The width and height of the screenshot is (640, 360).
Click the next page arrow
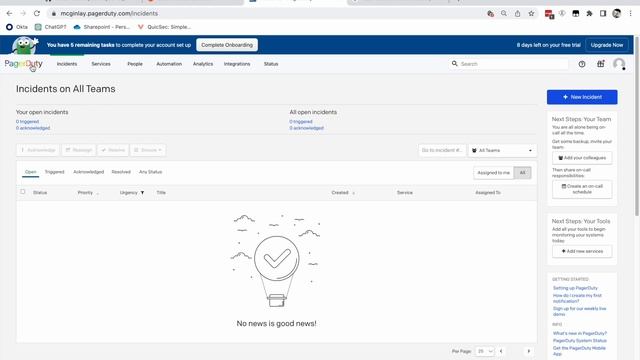click(x=529, y=351)
